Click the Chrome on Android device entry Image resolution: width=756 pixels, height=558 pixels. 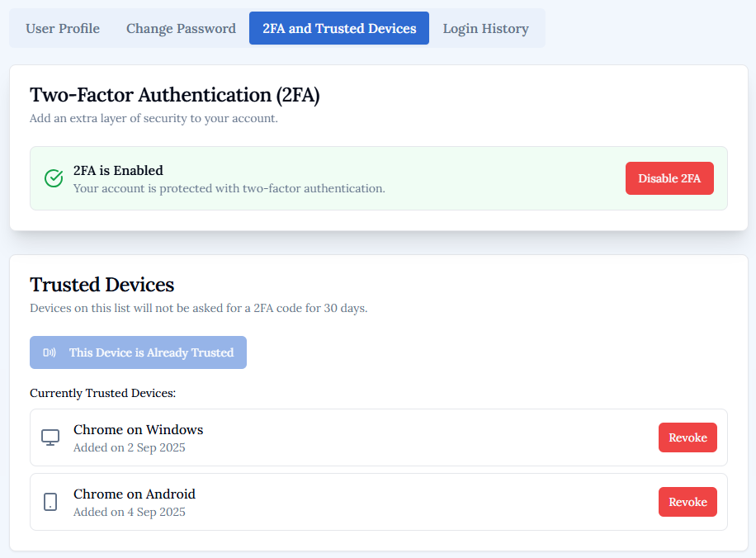point(135,494)
